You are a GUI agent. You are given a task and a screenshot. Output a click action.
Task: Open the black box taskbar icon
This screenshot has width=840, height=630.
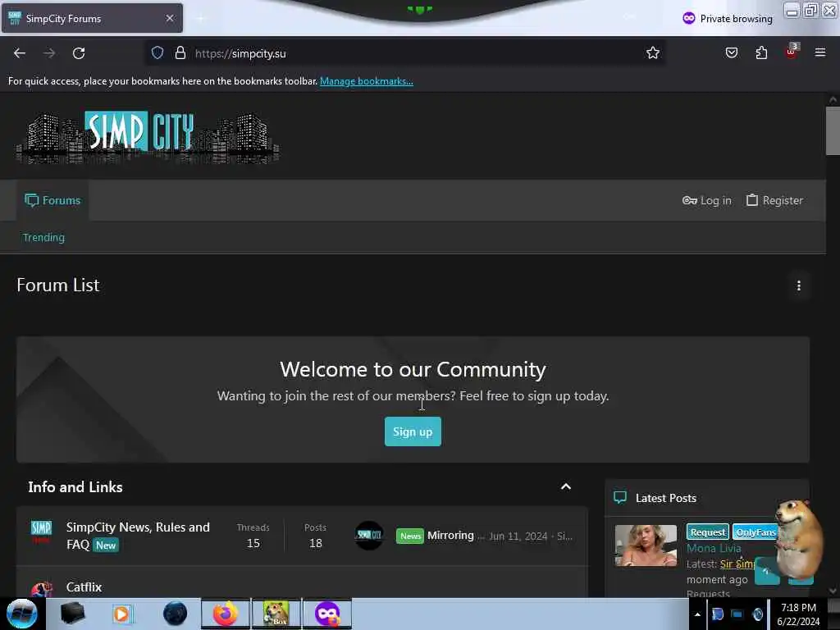[x=72, y=614]
